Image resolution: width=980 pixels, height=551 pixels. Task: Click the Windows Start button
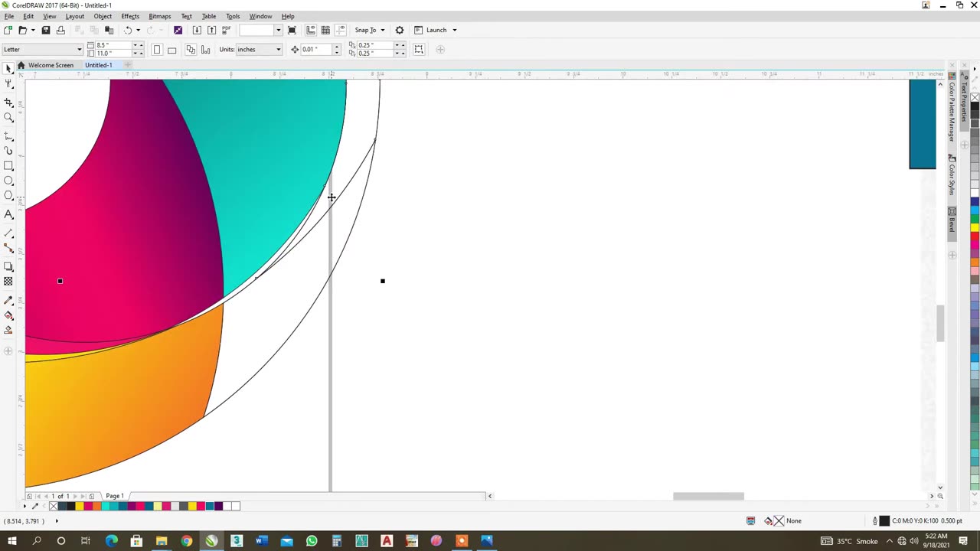pos(11,541)
